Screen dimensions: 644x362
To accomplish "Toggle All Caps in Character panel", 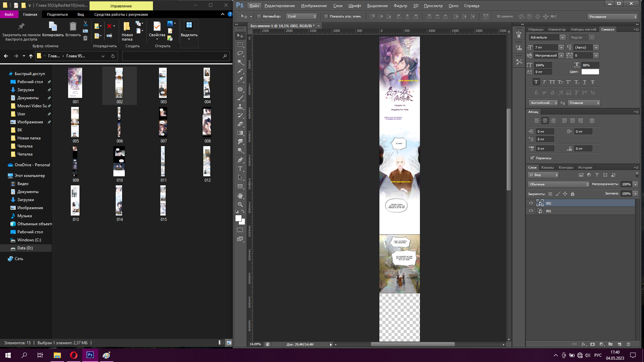I will point(552,82).
